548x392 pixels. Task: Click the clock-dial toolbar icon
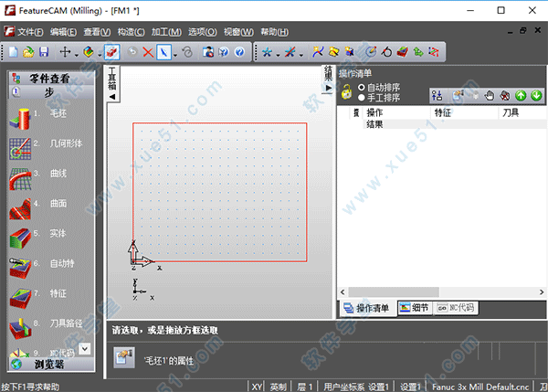tap(371, 52)
